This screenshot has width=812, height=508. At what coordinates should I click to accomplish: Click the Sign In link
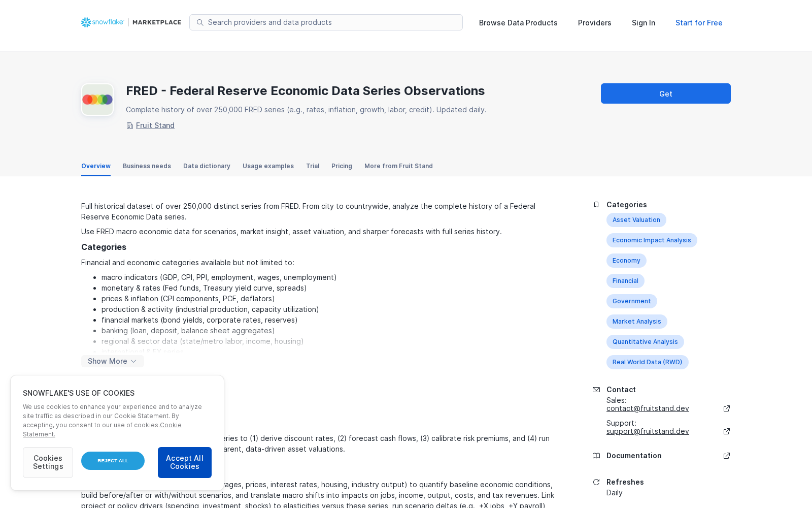(x=644, y=23)
